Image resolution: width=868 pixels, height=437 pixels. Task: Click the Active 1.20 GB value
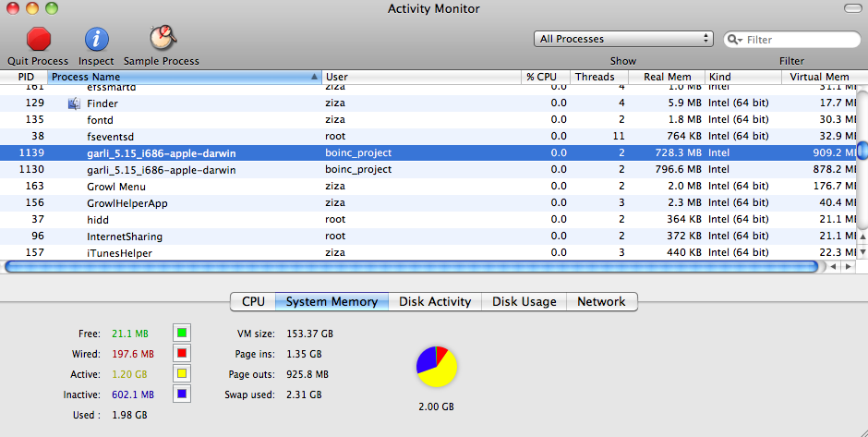(129, 374)
